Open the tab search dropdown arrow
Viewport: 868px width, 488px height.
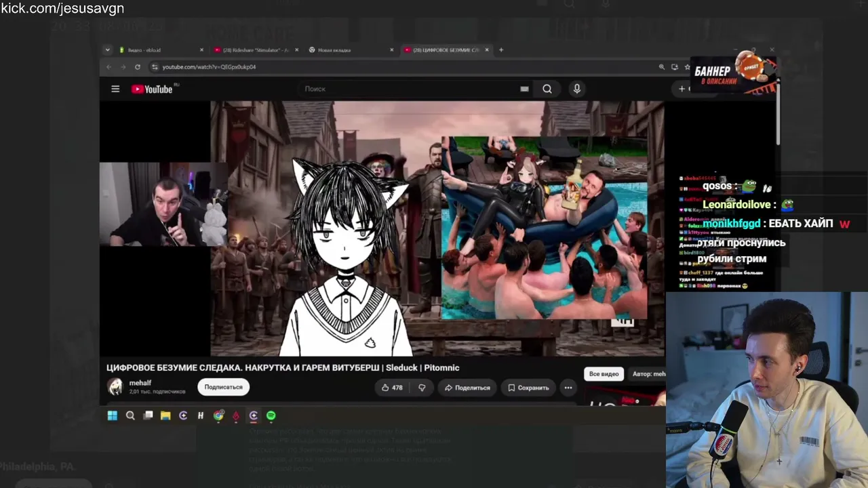[107, 50]
